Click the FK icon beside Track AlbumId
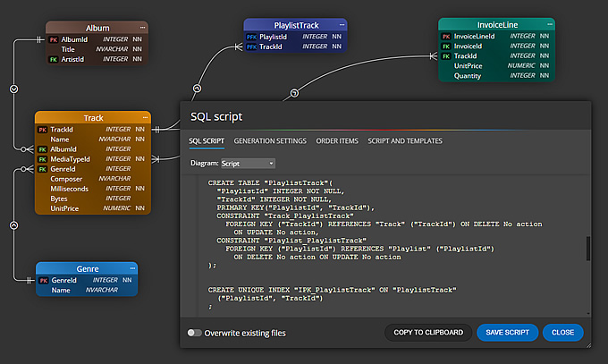 42,149
